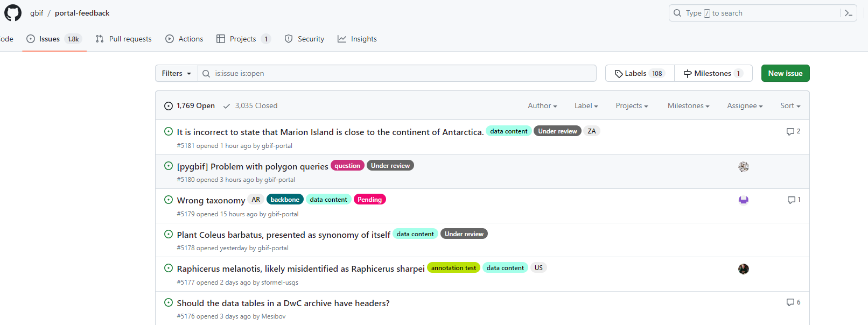
Task: Go to the Insights tab
Action: tap(357, 39)
